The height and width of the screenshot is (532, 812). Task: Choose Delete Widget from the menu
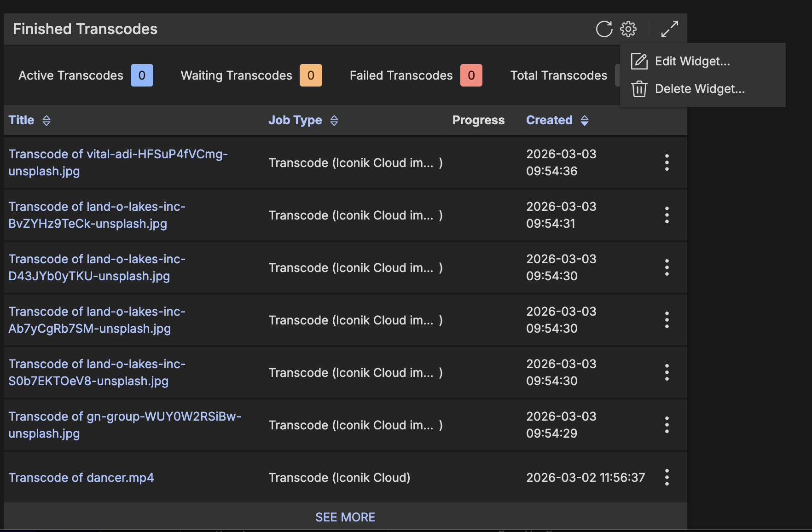coord(699,89)
